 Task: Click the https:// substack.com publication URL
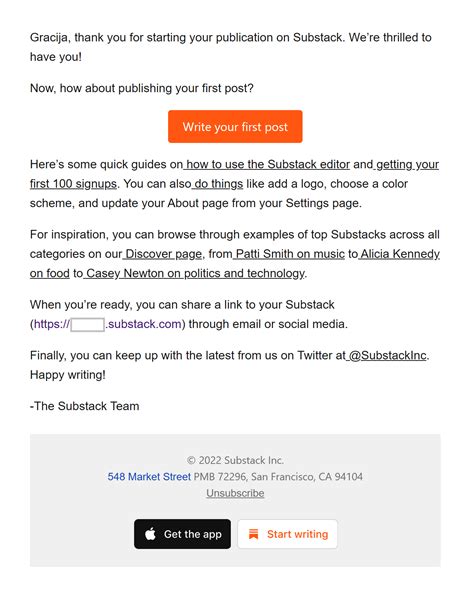pos(108,324)
